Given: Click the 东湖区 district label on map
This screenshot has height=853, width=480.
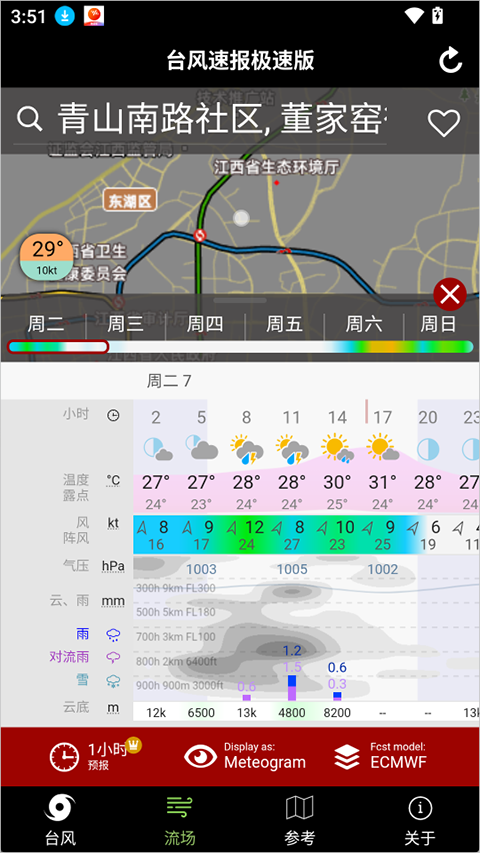Looking at the screenshot, I should [x=130, y=201].
